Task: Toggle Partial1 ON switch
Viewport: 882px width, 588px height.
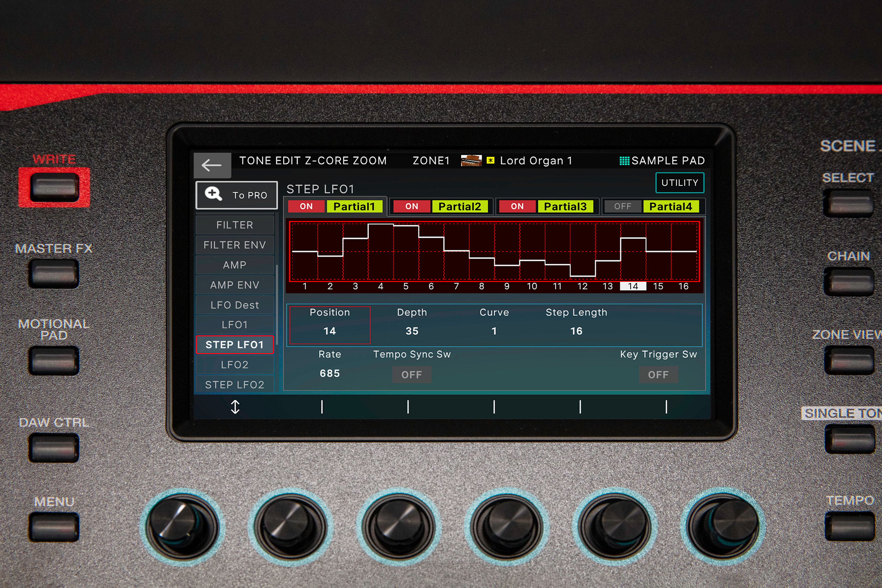Action: 304,206
